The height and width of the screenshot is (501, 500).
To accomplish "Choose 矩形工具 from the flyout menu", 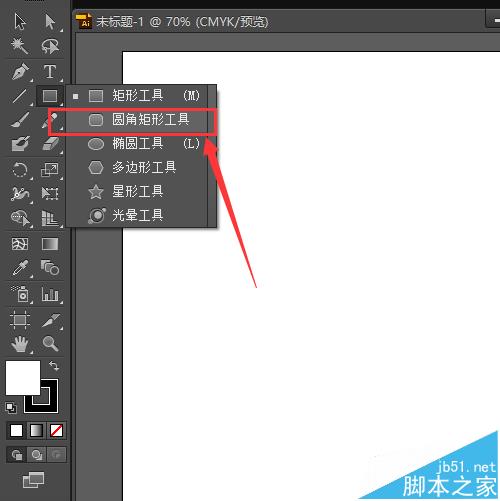I will click(x=136, y=96).
